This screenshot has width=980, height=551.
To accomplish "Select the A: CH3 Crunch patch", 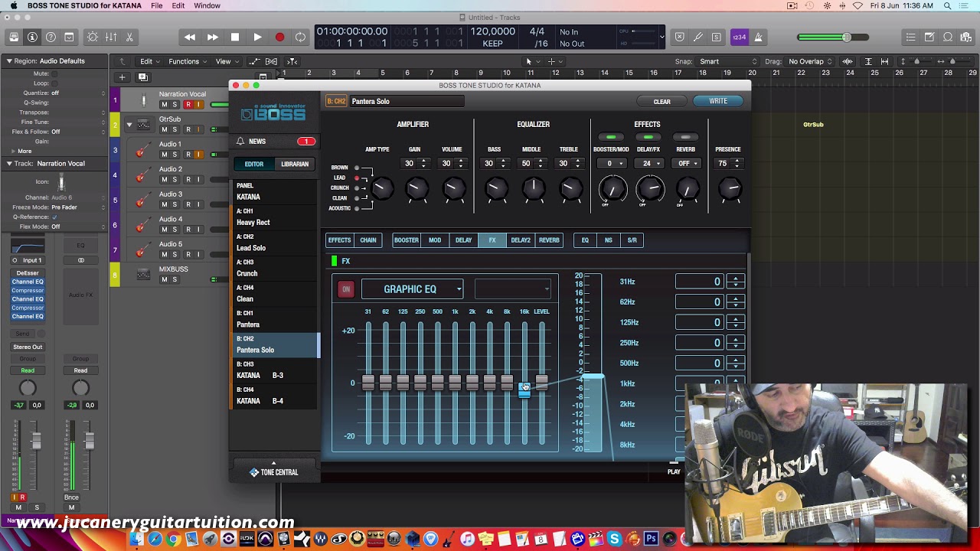I will click(275, 268).
